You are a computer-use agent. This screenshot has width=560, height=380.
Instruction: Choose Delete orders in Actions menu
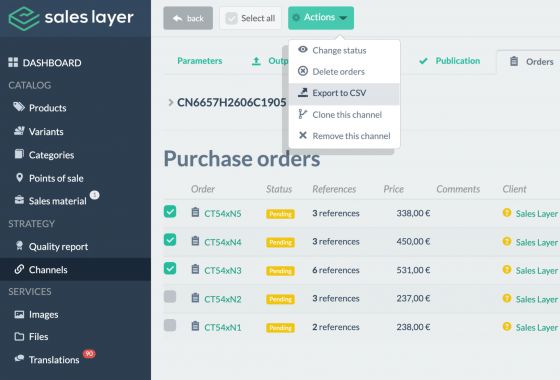(x=344, y=72)
